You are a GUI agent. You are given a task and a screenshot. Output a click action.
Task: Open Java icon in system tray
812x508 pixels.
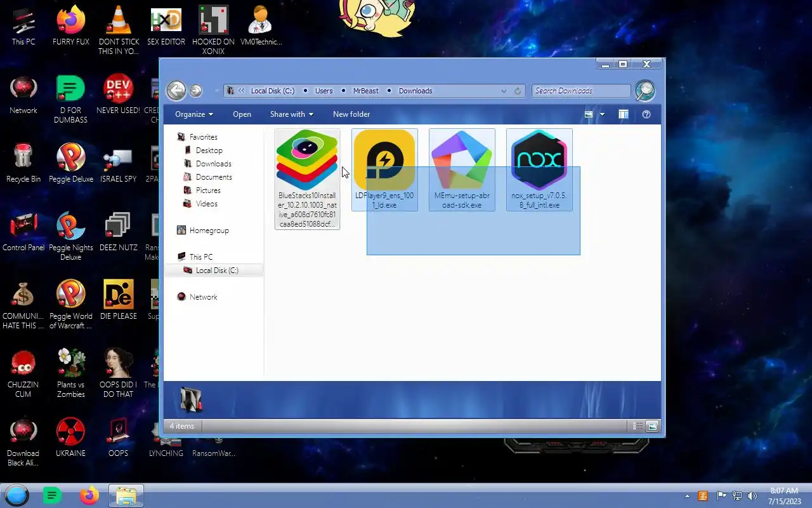tap(703, 496)
